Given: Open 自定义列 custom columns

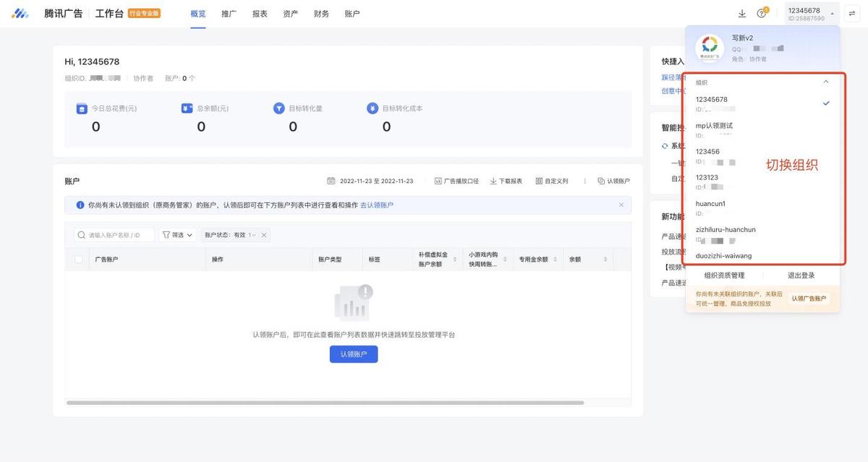Looking at the screenshot, I should (539, 181).
